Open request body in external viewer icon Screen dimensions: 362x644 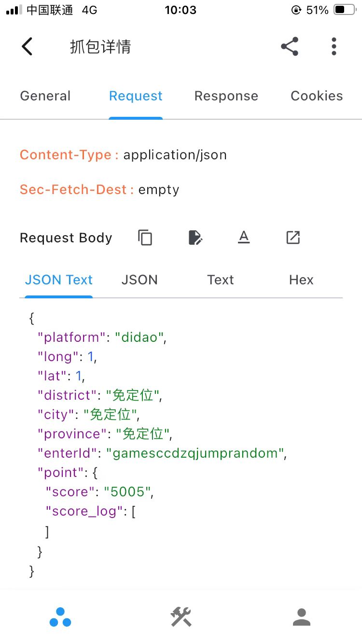pyautogui.click(x=293, y=238)
